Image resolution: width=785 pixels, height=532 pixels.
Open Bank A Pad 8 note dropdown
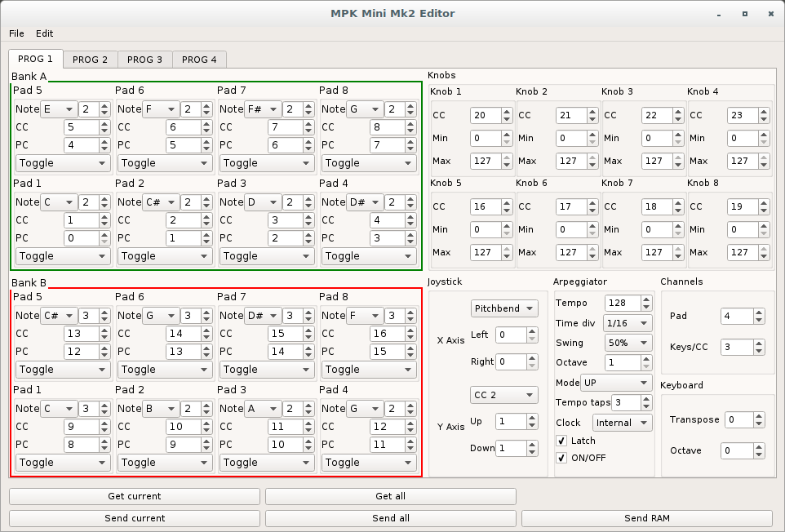(x=365, y=109)
